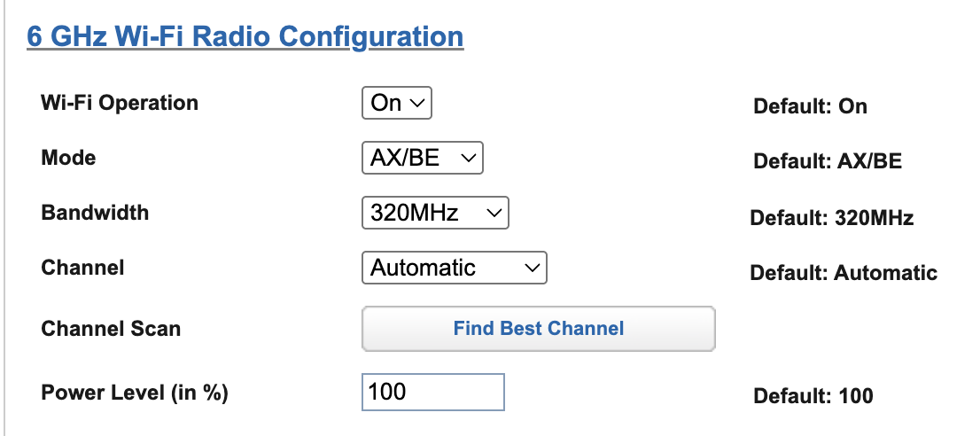Click the Default: Automatic text
Viewport: 980px width, 436px height.
click(844, 272)
